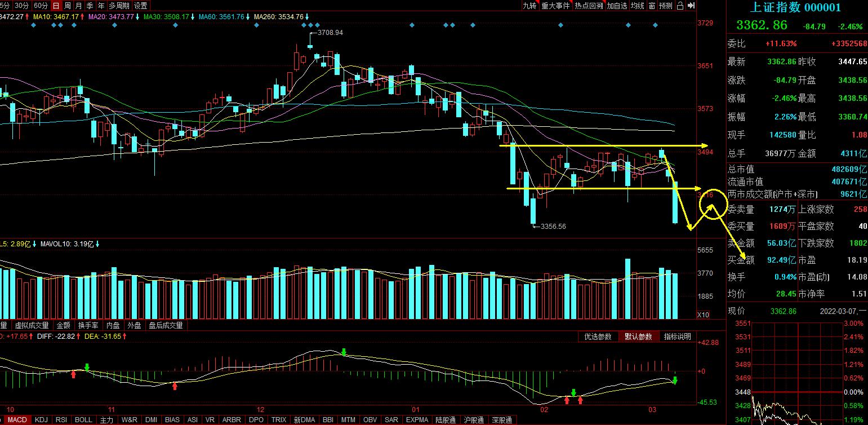Image resolution: width=868 pixels, height=425 pixels.
Task: Click the 预测 forecast button
Action: 666,6
